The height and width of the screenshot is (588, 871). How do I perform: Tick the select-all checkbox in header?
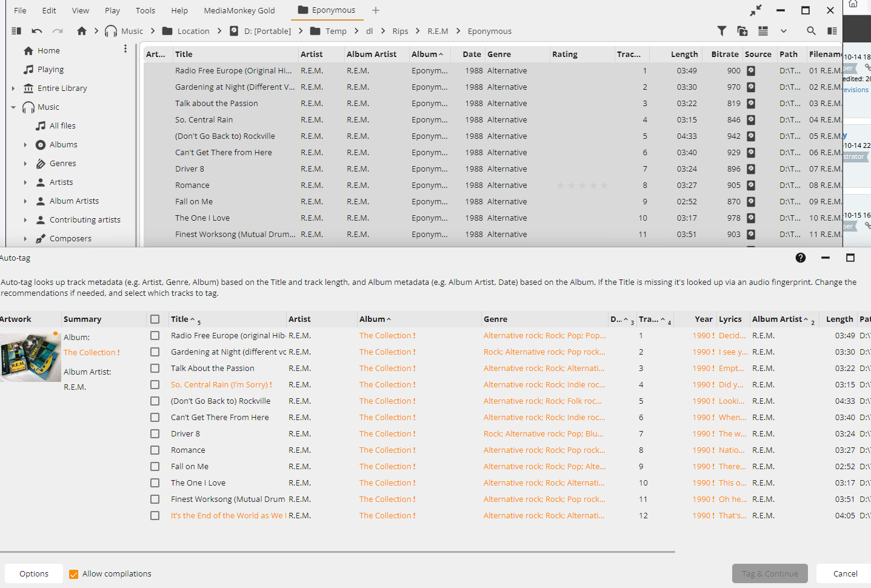155,319
